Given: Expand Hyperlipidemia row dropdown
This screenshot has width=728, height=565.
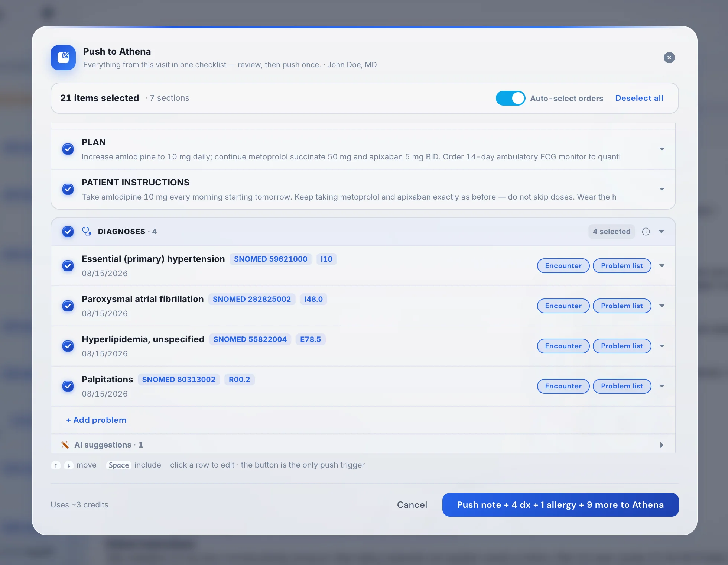Looking at the screenshot, I should 662,346.
